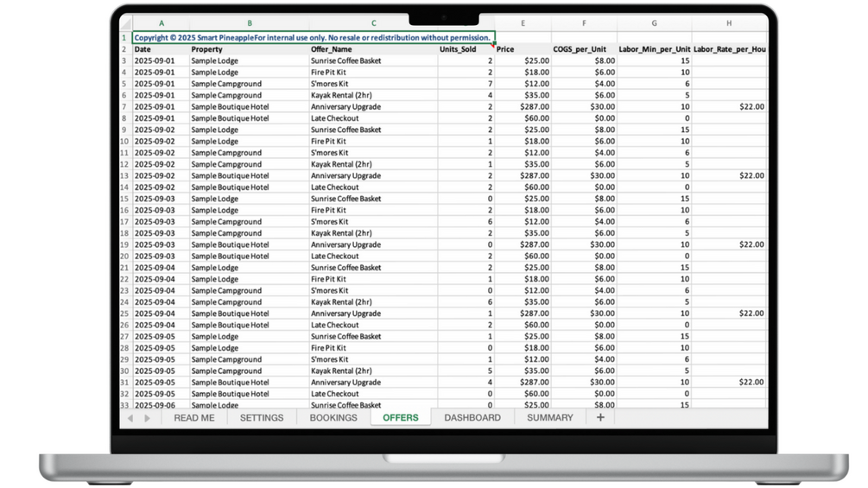Select column E header

coord(523,23)
